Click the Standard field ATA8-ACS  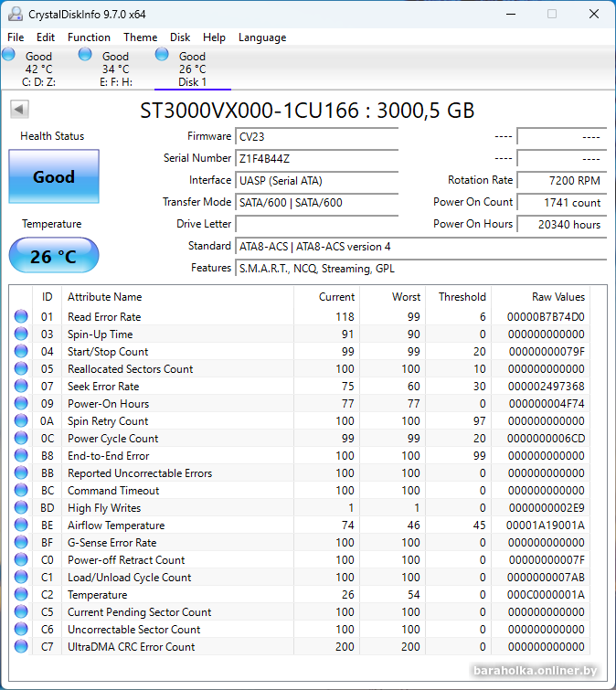coord(421,247)
